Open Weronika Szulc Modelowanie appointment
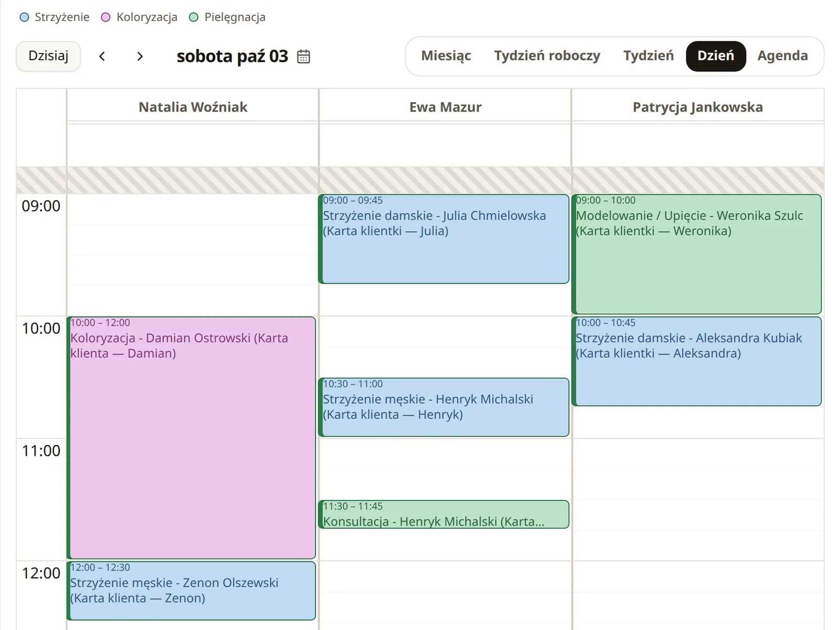Screen dimensions: 840x630 pyautogui.click(x=696, y=254)
